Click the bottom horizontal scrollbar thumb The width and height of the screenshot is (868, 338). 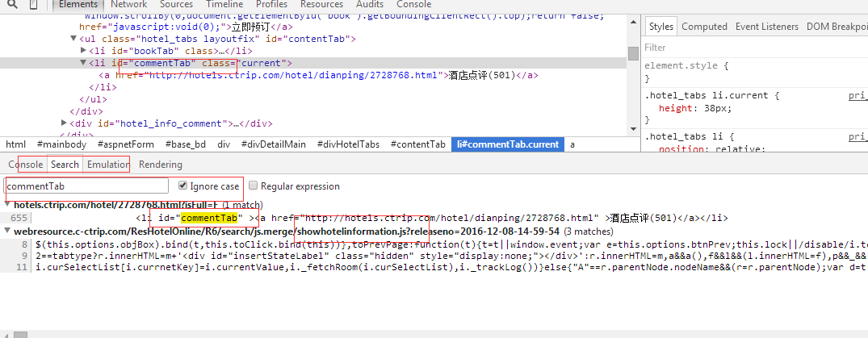[20, 335]
